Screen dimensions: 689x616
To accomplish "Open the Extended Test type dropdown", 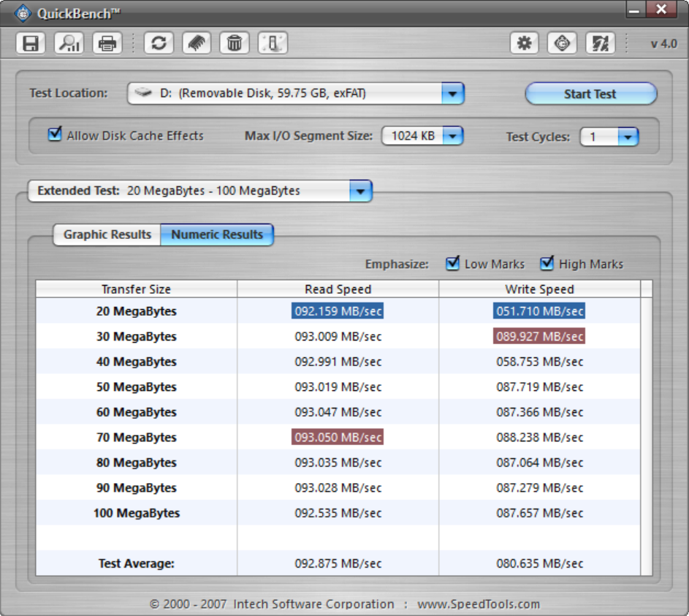I will [360, 191].
